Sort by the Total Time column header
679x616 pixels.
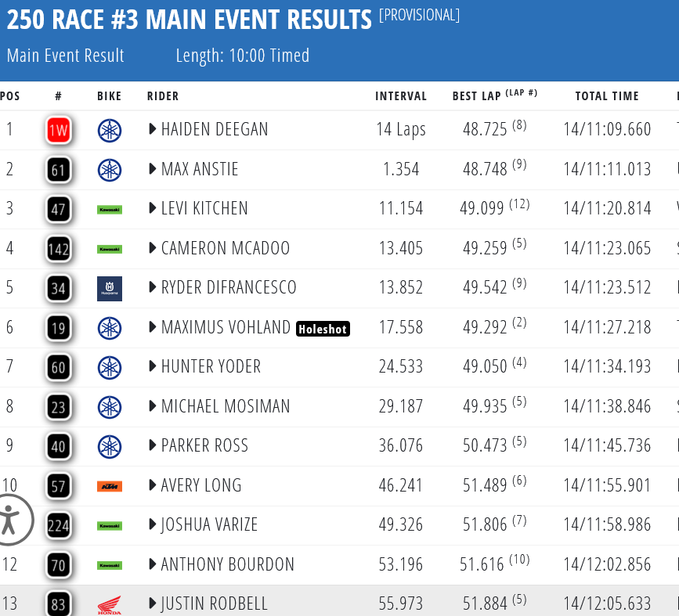pyautogui.click(x=607, y=96)
